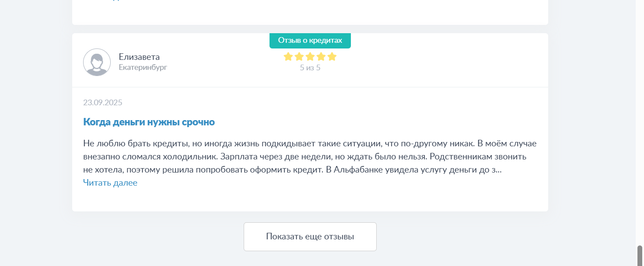Click Елизавета's user avatar icon
Viewport: 644px width, 266px height.
point(97,62)
